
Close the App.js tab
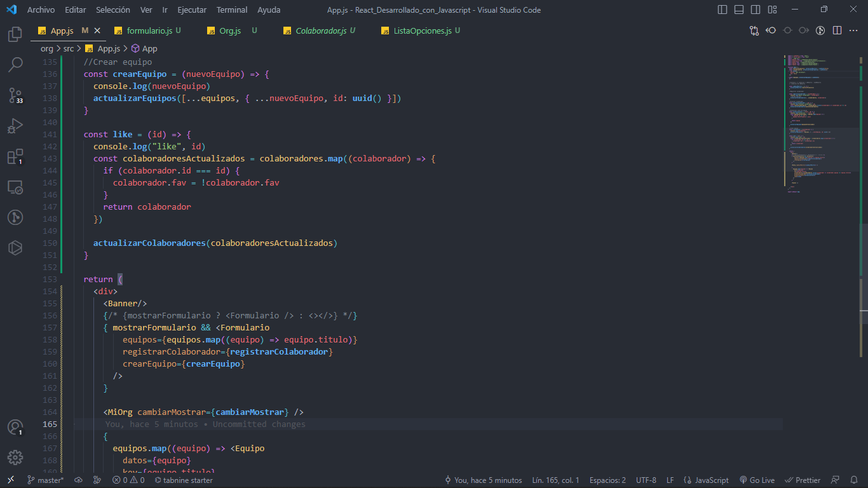point(97,30)
